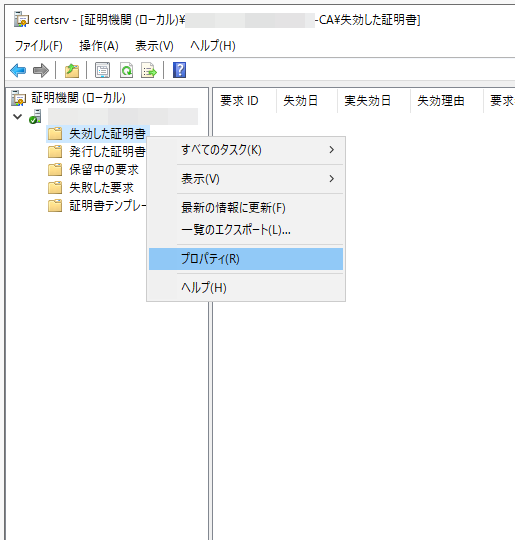Open the 操作(A) menu

(99, 45)
